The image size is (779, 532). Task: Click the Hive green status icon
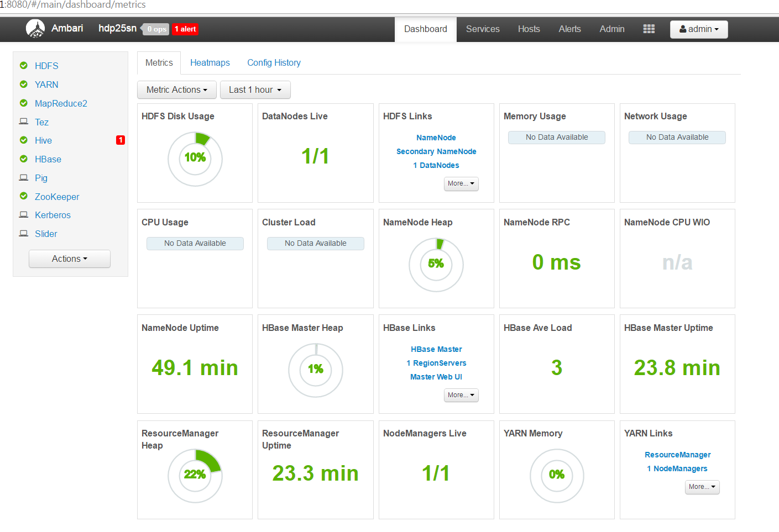(x=24, y=140)
